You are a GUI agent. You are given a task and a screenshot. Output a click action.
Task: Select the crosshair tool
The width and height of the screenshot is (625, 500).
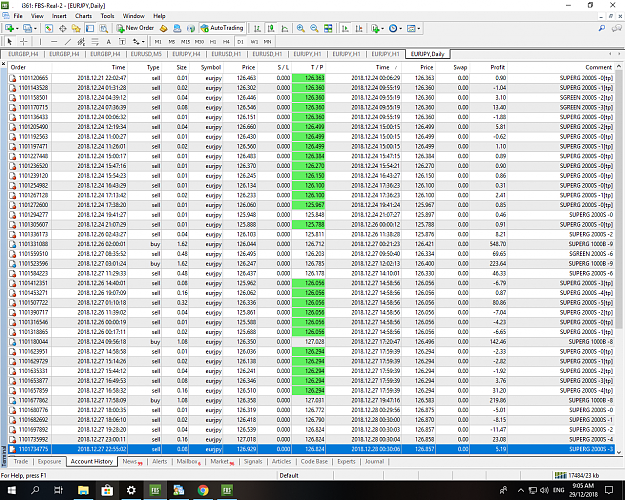click(x=24, y=41)
